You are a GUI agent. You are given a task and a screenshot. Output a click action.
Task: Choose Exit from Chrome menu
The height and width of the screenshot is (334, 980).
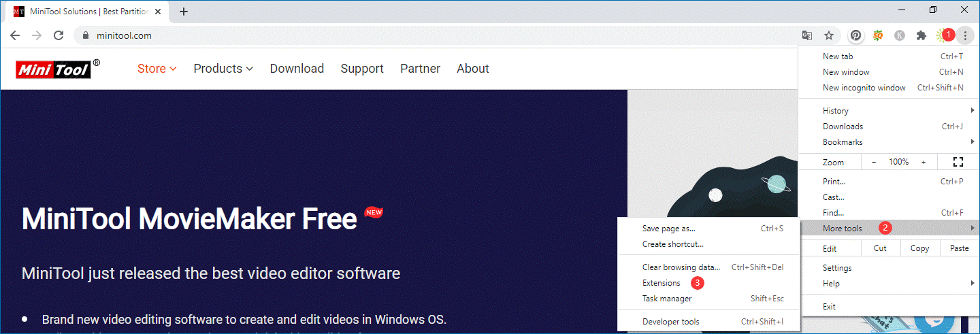pyautogui.click(x=889, y=307)
